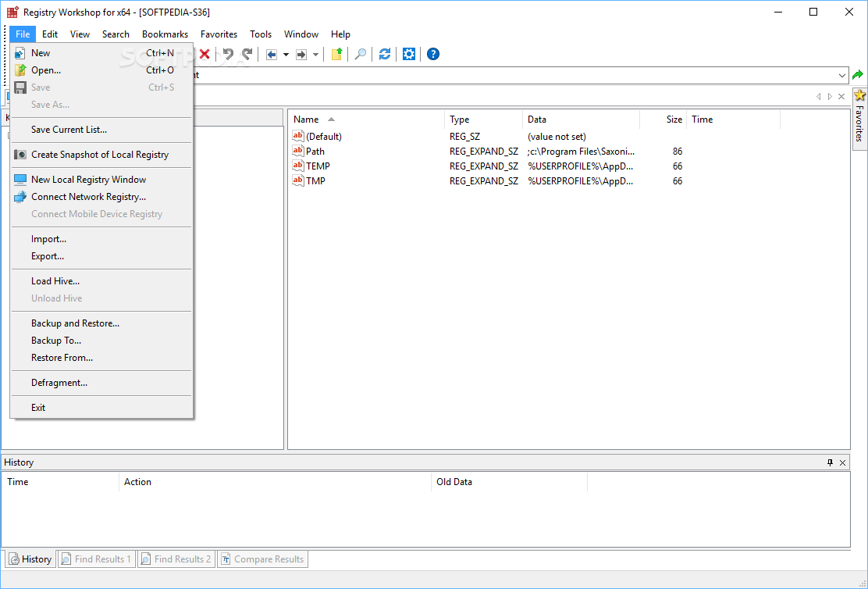Go back with the blue left arrow
This screenshot has height=589, width=868.
pyautogui.click(x=272, y=55)
